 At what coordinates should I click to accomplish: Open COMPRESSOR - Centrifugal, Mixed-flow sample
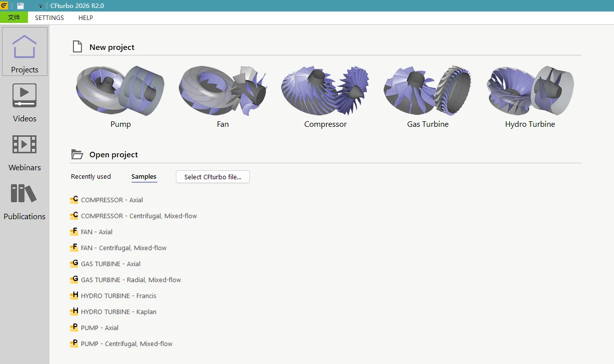coord(133,216)
